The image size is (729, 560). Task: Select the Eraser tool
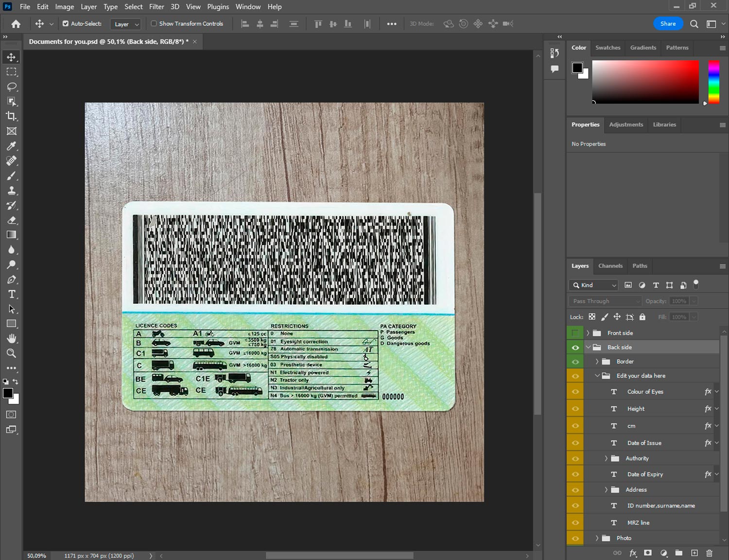[12, 220]
